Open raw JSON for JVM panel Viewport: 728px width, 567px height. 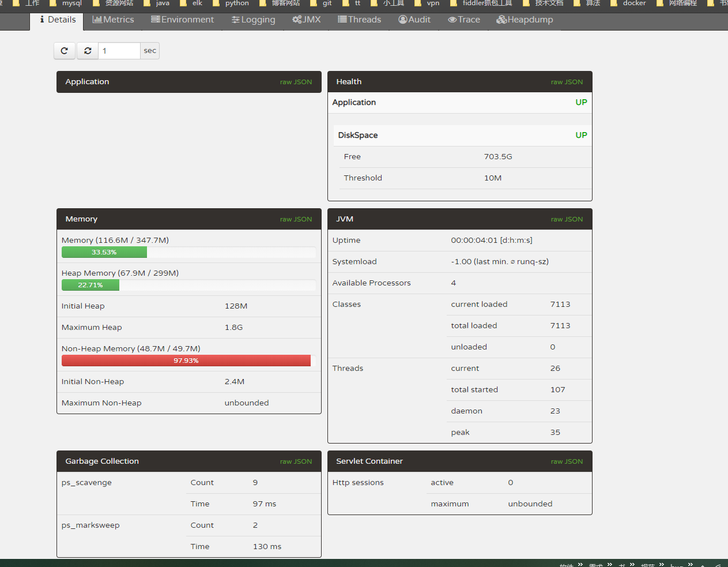(567, 219)
